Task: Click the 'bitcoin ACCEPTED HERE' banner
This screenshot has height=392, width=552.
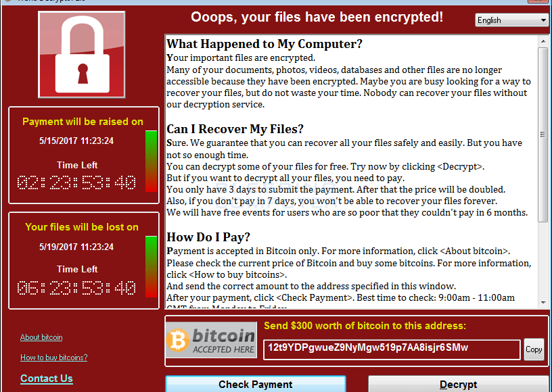Action: point(211,340)
